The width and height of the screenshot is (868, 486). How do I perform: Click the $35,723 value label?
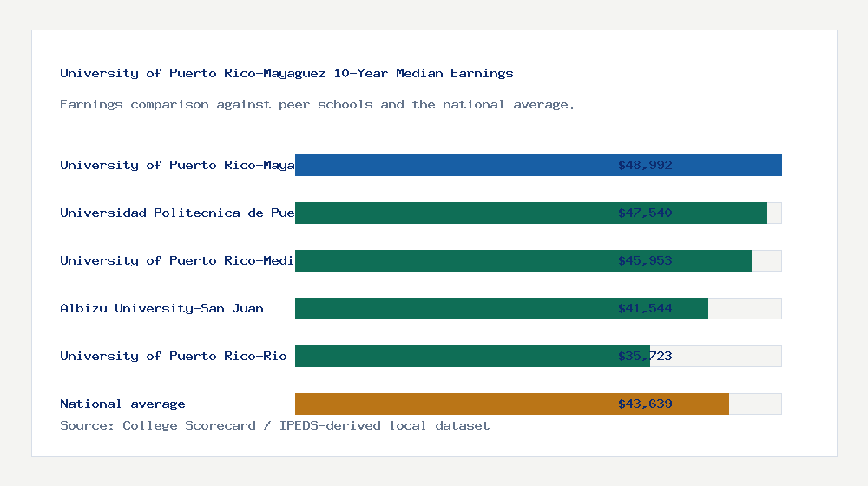645,356
